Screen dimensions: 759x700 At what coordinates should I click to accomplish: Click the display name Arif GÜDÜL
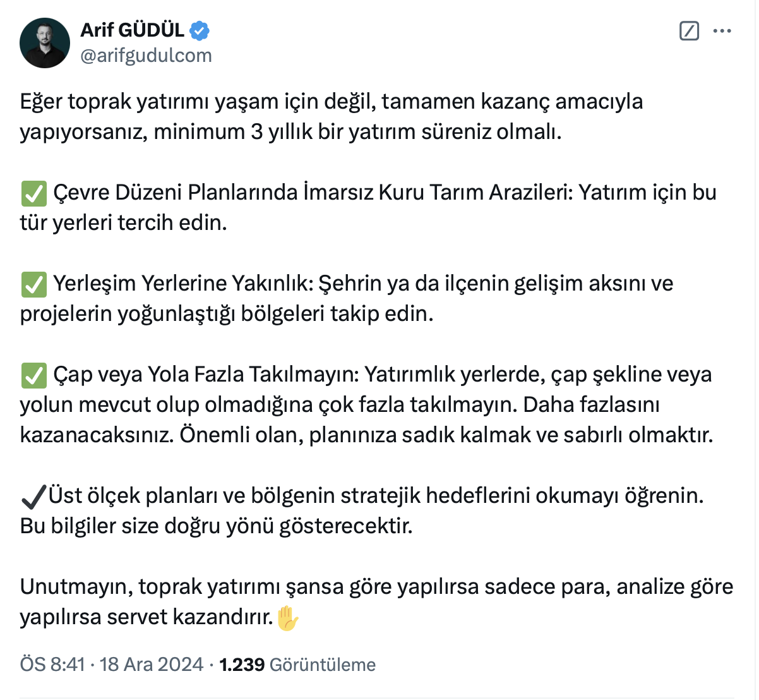coord(133,30)
